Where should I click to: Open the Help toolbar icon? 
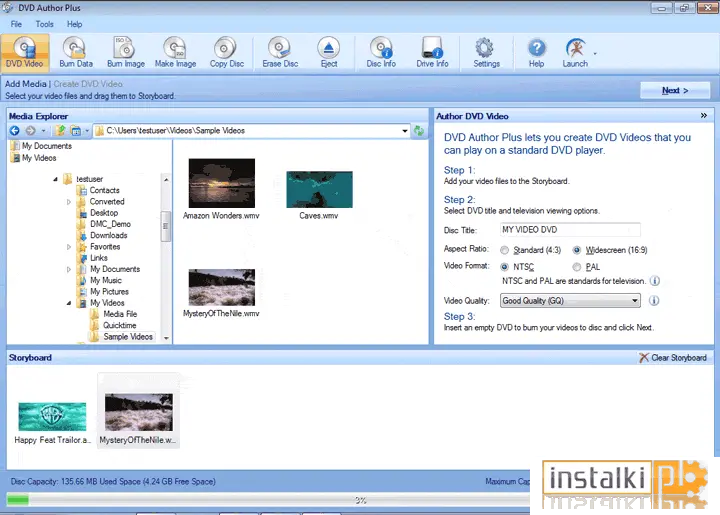coord(536,52)
